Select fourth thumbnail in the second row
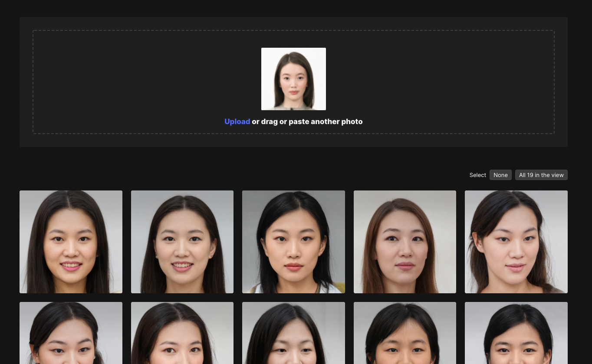592x364 pixels. 405,333
